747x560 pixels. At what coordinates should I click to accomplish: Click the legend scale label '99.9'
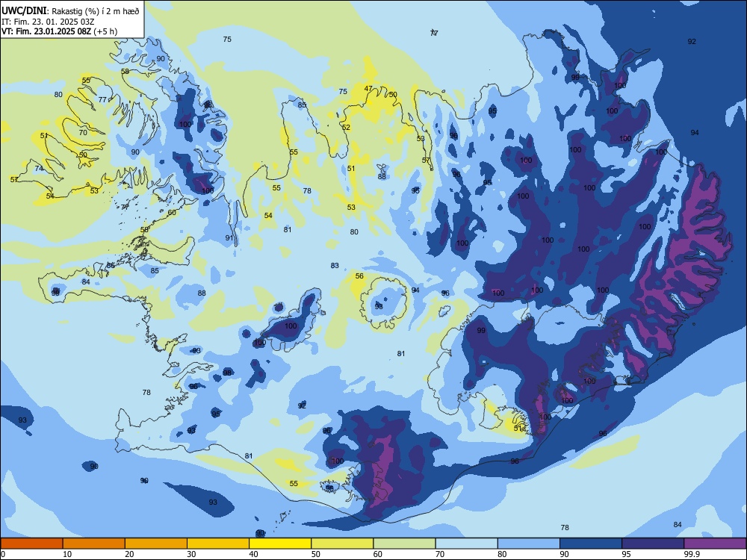tap(691, 554)
